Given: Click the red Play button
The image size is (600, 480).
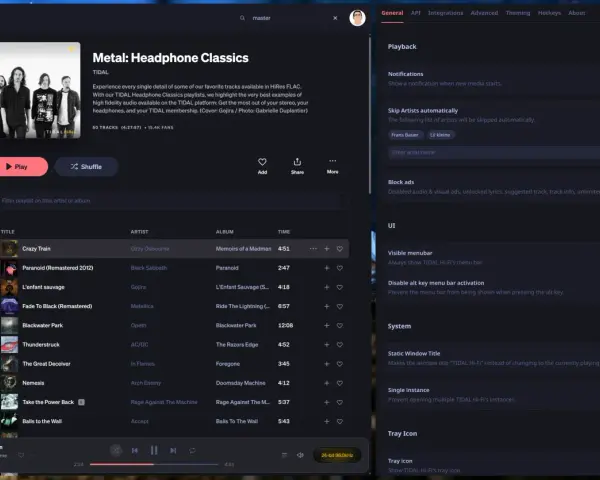Looking at the screenshot, I should tap(23, 167).
